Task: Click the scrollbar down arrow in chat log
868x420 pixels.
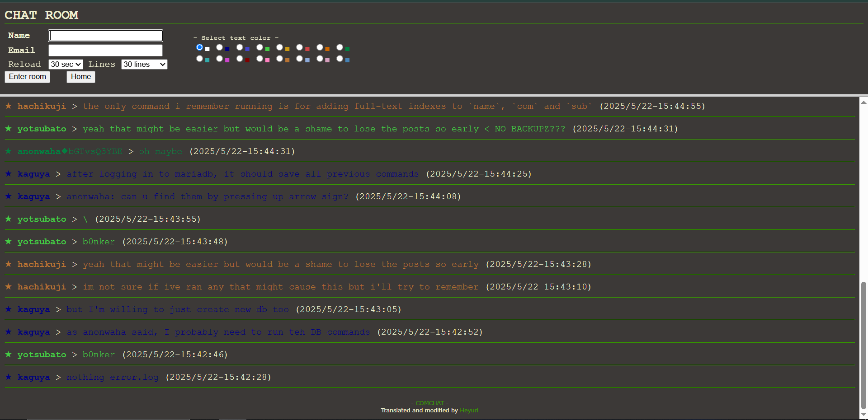Action: point(863,415)
